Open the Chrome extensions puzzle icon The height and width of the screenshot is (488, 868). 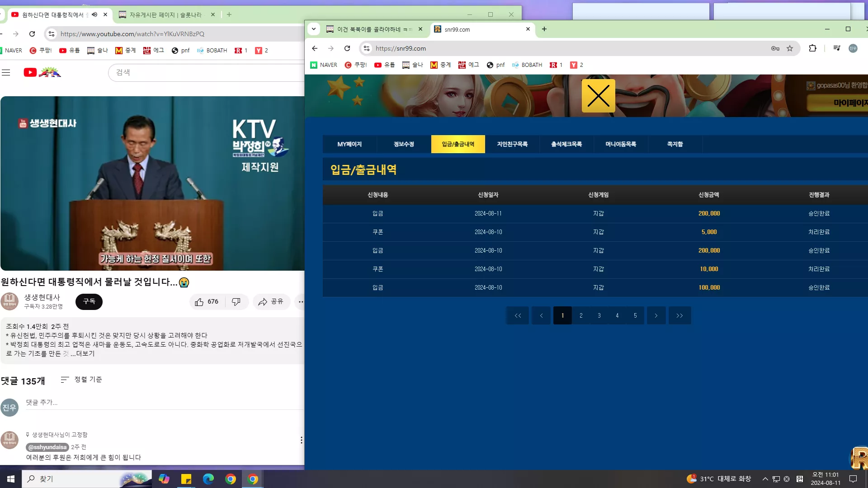(812, 48)
